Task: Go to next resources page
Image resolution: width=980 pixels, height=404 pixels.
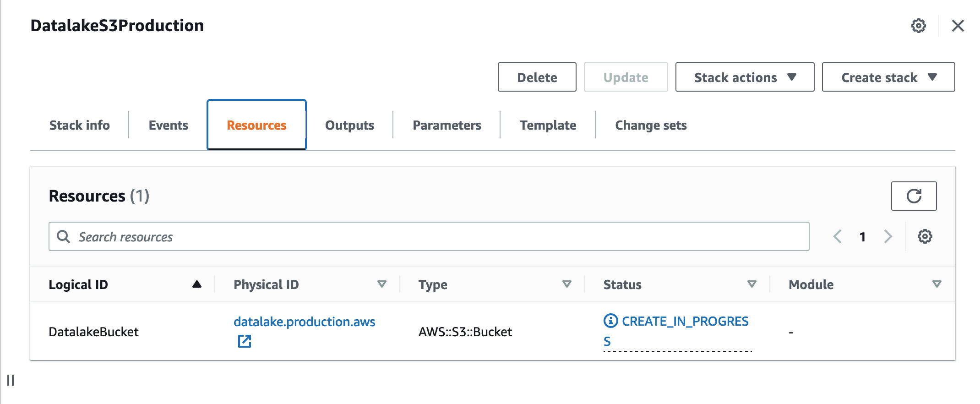Action: pyautogui.click(x=888, y=236)
